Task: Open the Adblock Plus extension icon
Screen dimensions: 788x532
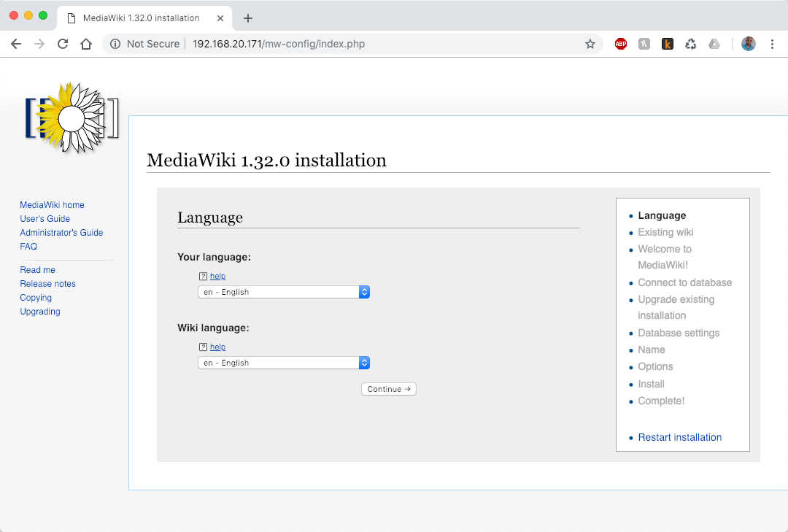Action: click(x=621, y=44)
